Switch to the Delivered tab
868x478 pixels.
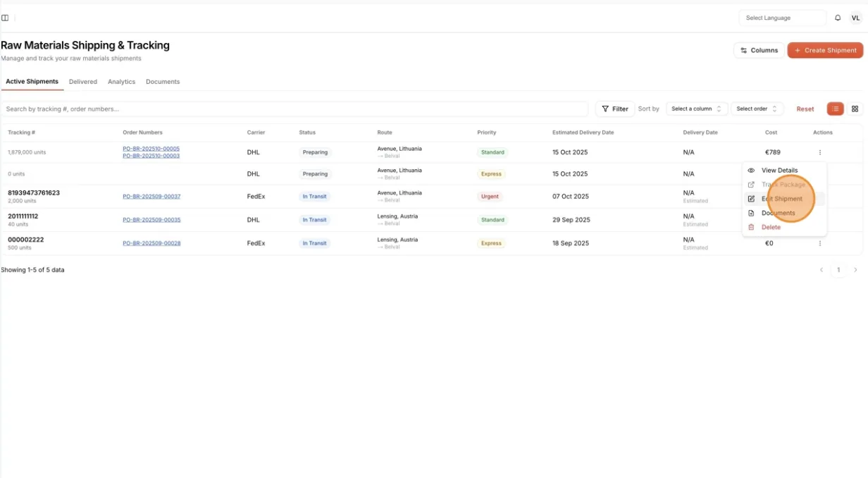click(83, 82)
